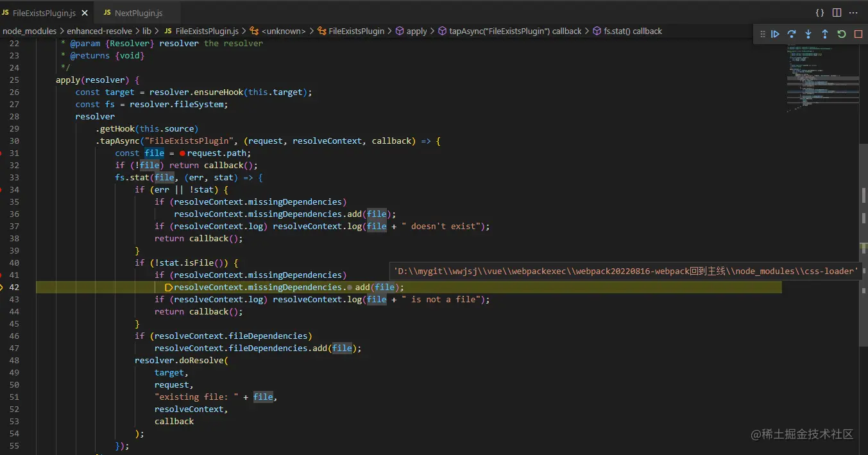Viewport: 868px width, 455px height.
Task: Click the yellow execution marker on line 42
Action: point(169,288)
